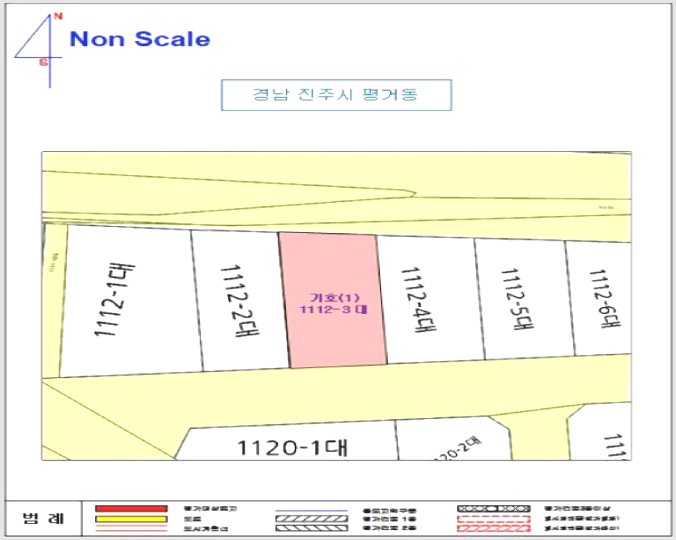
Task: Click the cross-circle patterned legend box
Action: [494, 509]
